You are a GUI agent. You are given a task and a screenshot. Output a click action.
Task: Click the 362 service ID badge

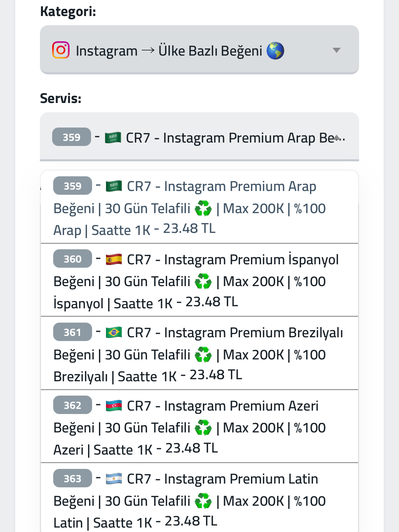click(73, 405)
